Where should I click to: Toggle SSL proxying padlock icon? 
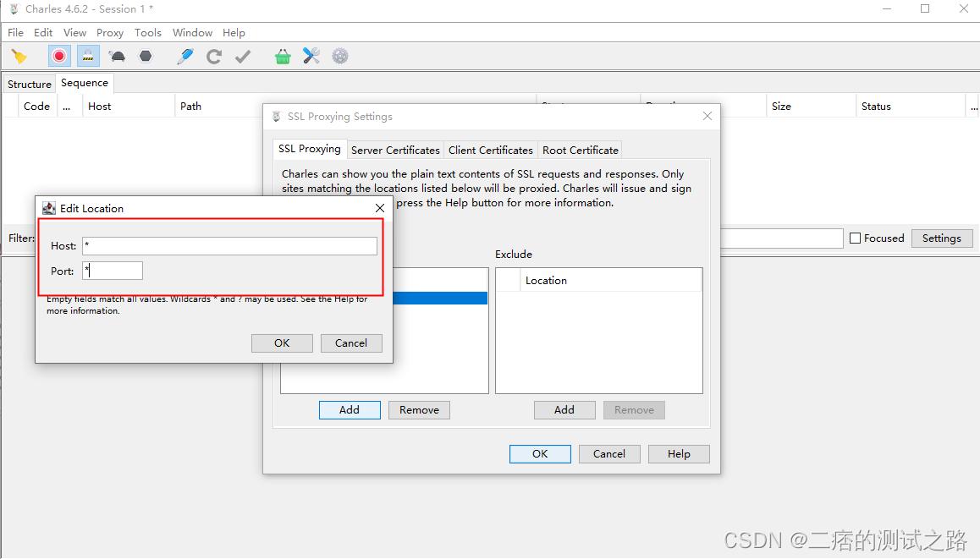[88, 56]
